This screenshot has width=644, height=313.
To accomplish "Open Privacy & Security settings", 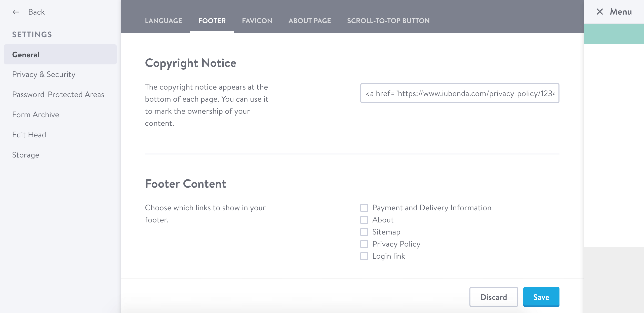I will (44, 74).
